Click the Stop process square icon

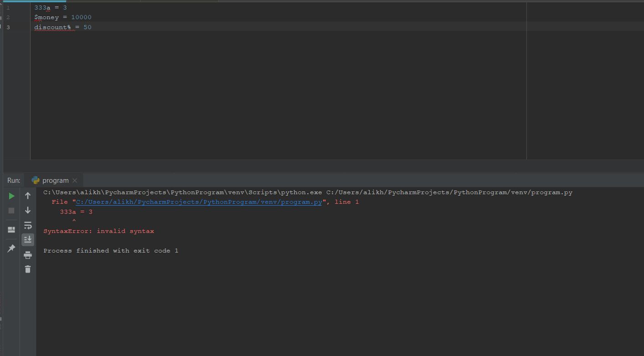[11, 211]
